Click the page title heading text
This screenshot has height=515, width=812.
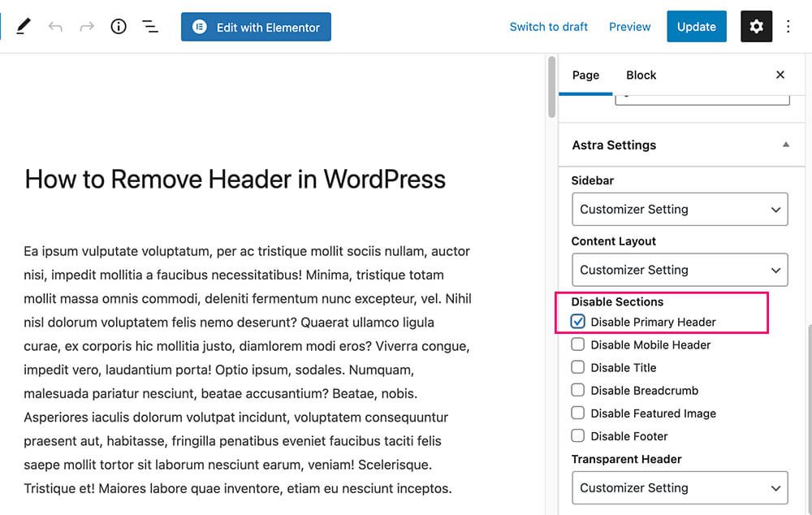[235, 180]
